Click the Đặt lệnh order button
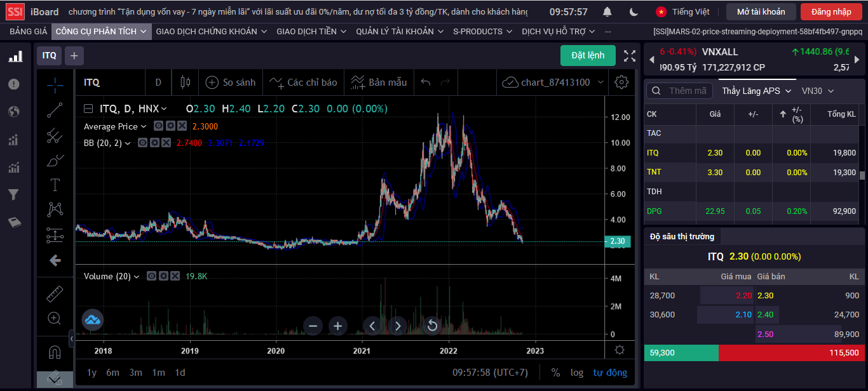The image size is (868, 391). [x=588, y=56]
